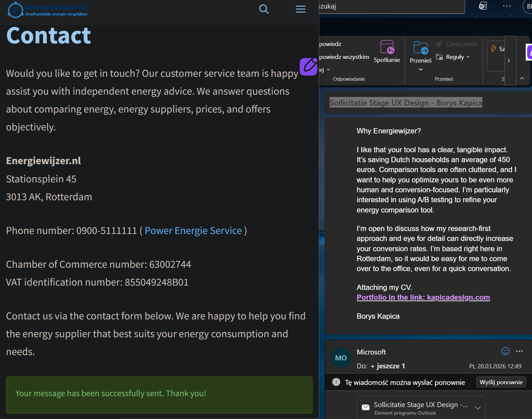Open the OneNote feed icon
Screen dimensions: 532x419
tap(483, 6)
